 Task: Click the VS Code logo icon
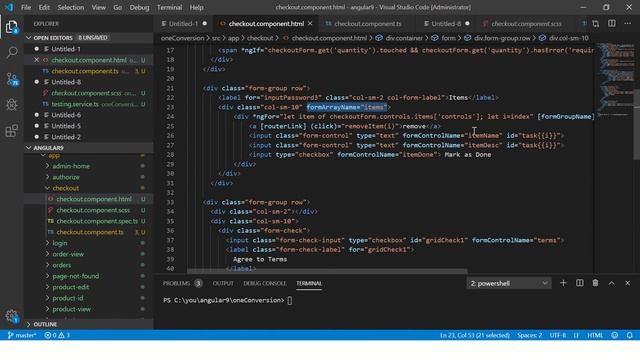tap(9, 7)
